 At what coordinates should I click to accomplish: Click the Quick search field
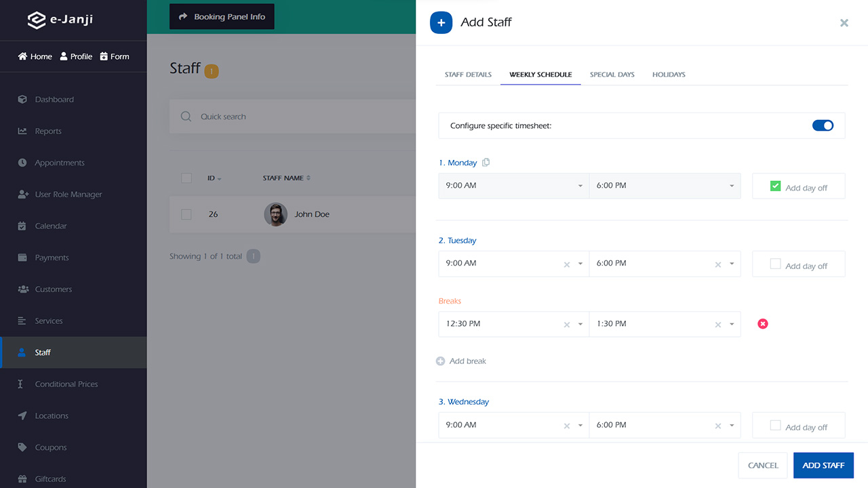(292, 117)
